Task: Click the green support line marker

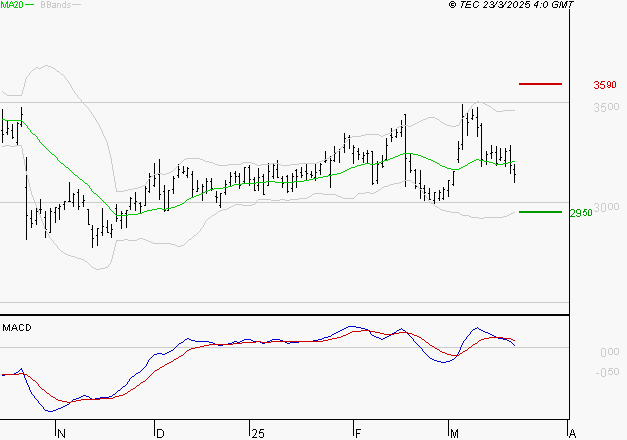Action: [540, 212]
